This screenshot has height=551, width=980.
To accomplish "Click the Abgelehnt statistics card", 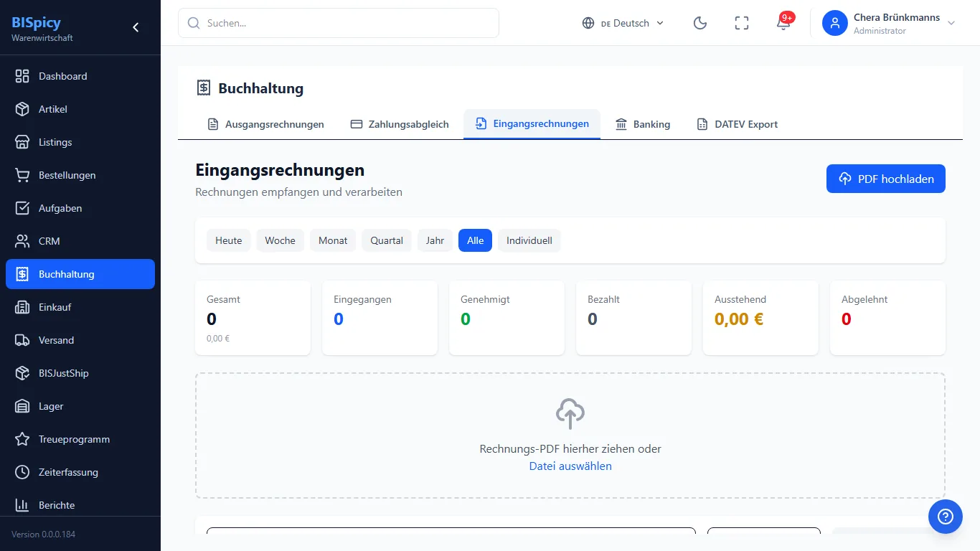I will coord(887,318).
